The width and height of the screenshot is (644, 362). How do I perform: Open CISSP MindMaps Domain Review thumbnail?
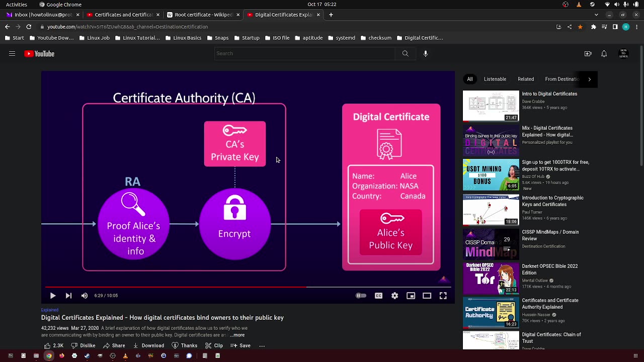491,244
